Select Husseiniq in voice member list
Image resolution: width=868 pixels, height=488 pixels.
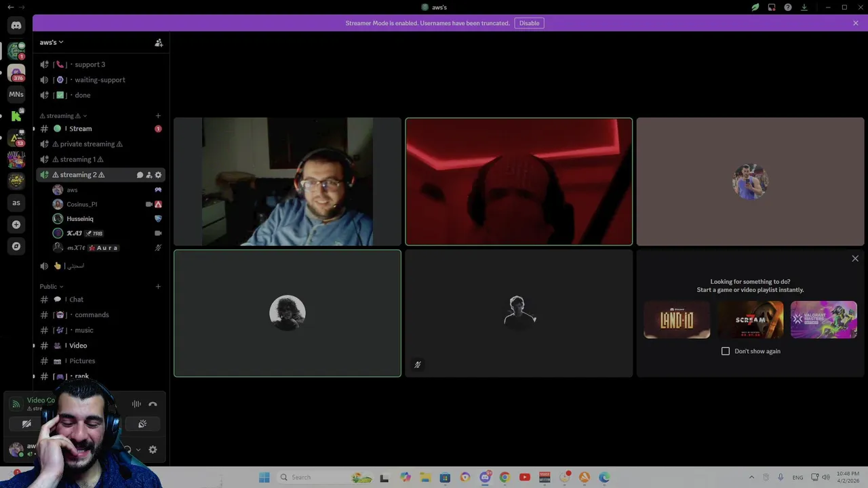click(106, 219)
